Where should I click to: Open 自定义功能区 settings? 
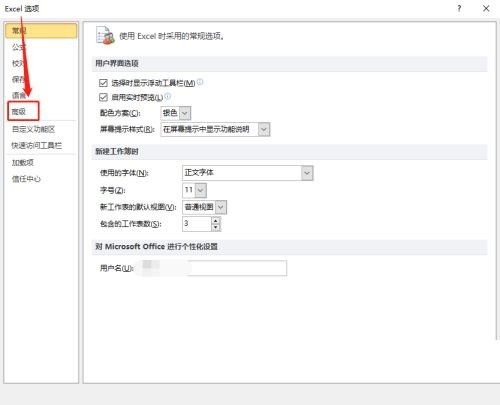[x=33, y=129]
